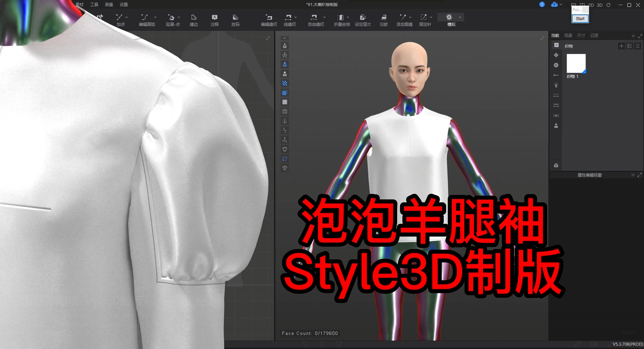
Task: Switch to 2D-only view mode
Action: (591, 5)
